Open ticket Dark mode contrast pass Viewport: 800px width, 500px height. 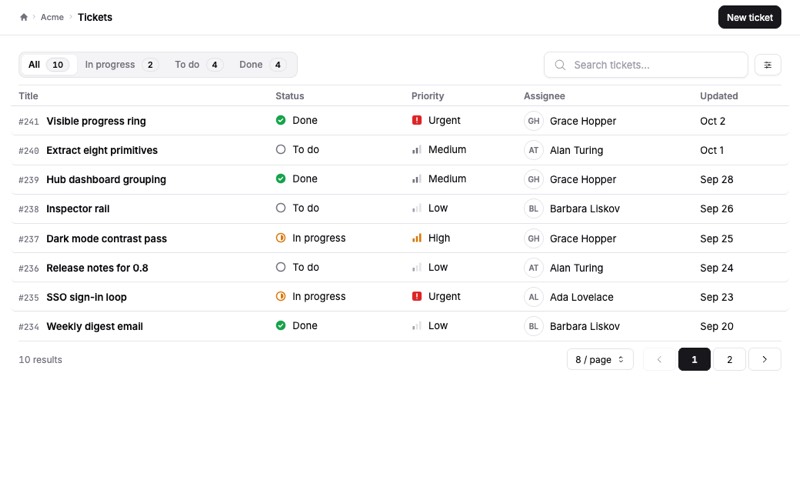pyautogui.click(x=107, y=238)
